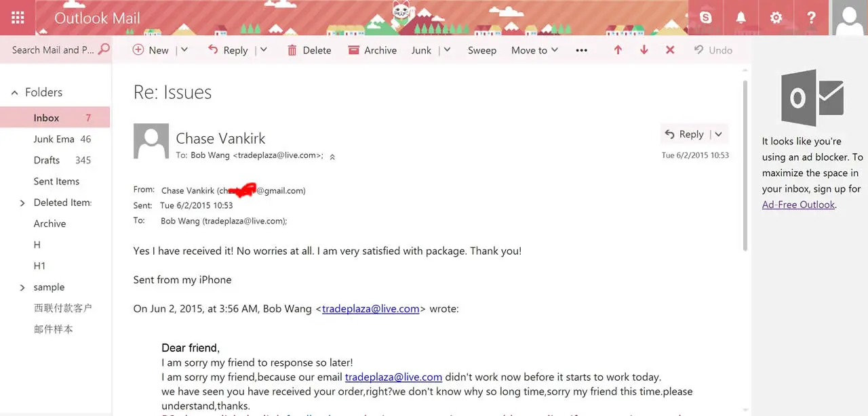The width and height of the screenshot is (868, 416).
Task: Show notifications via the bell icon
Action: click(741, 18)
